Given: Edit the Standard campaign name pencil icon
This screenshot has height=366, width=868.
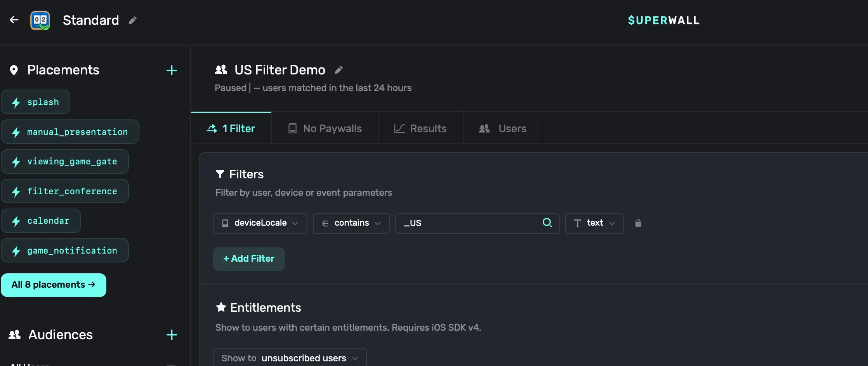Looking at the screenshot, I should 132,20.
